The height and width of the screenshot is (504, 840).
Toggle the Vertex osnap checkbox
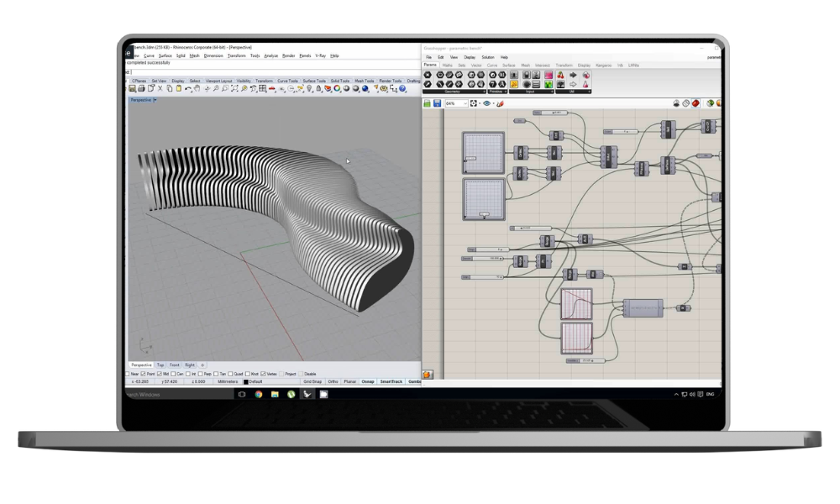(x=264, y=374)
